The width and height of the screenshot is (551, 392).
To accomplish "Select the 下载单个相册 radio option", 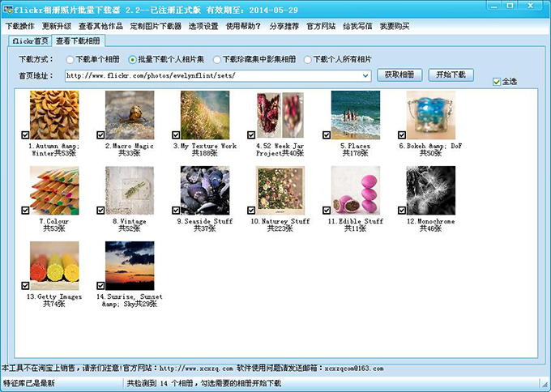I will pos(70,60).
